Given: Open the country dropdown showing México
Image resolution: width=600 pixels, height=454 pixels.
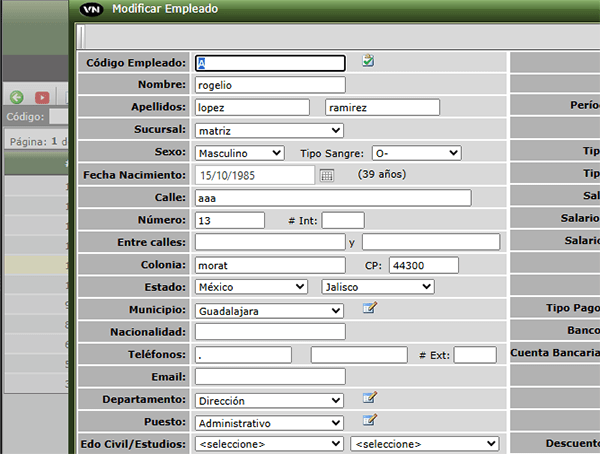Looking at the screenshot, I should pos(251,287).
